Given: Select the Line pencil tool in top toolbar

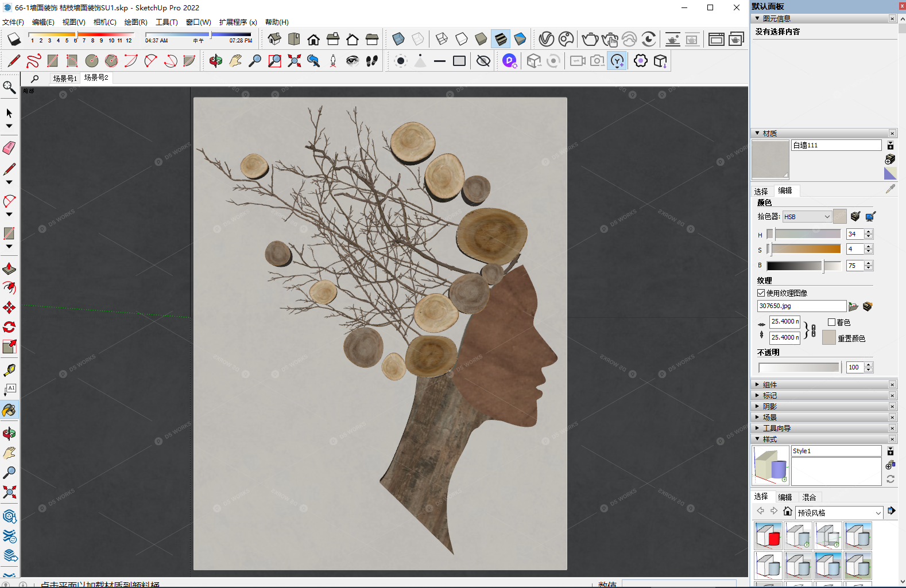Looking at the screenshot, I should [14, 61].
